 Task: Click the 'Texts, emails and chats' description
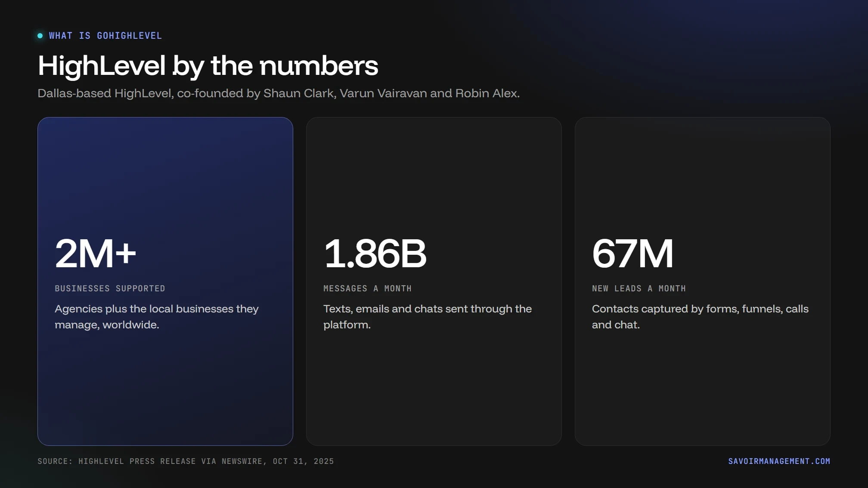(428, 317)
